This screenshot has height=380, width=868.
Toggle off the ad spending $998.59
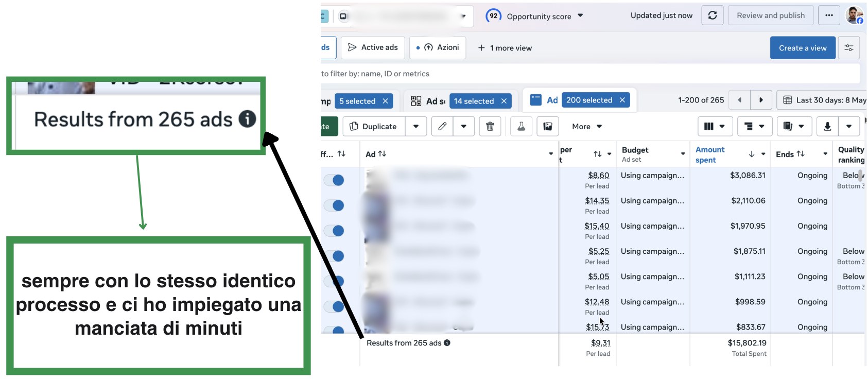pyautogui.click(x=334, y=306)
